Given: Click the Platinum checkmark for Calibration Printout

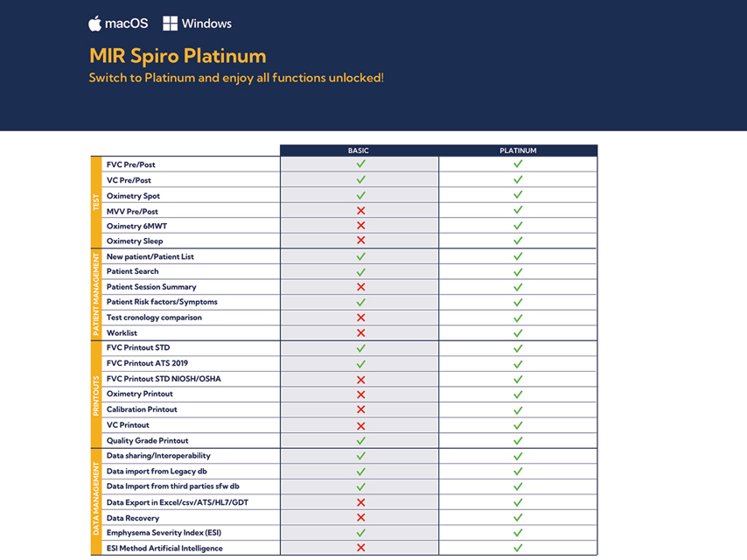Looking at the screenshot, I should pyautogui.click(x=518, y=409).
